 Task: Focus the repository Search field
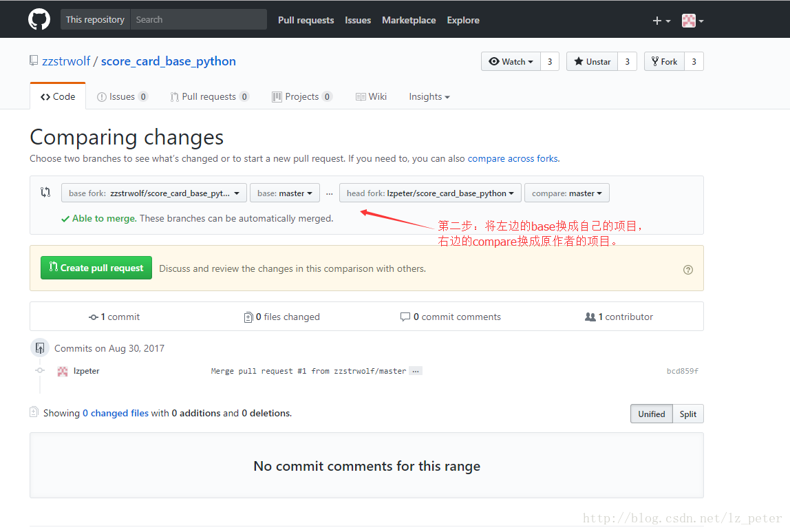(198, 20)
